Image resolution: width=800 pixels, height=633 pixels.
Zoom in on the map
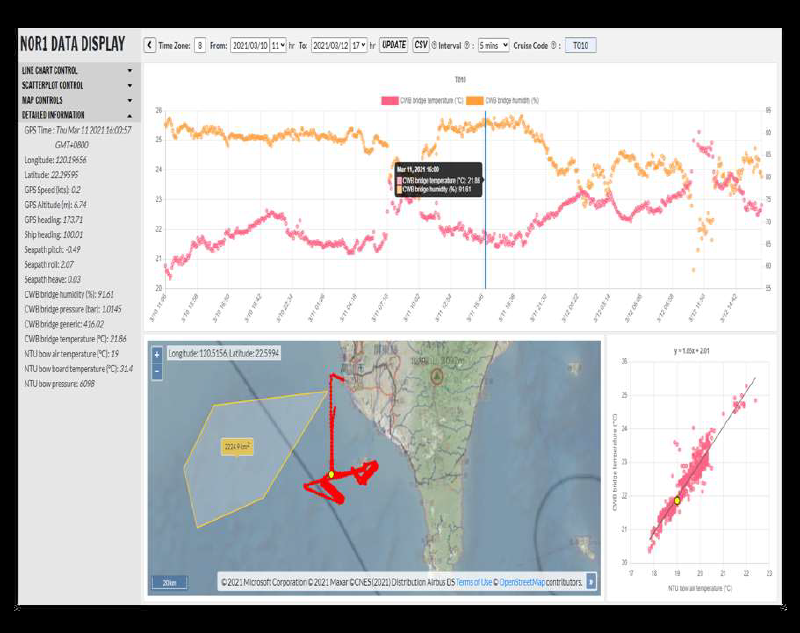click(156, 355)
